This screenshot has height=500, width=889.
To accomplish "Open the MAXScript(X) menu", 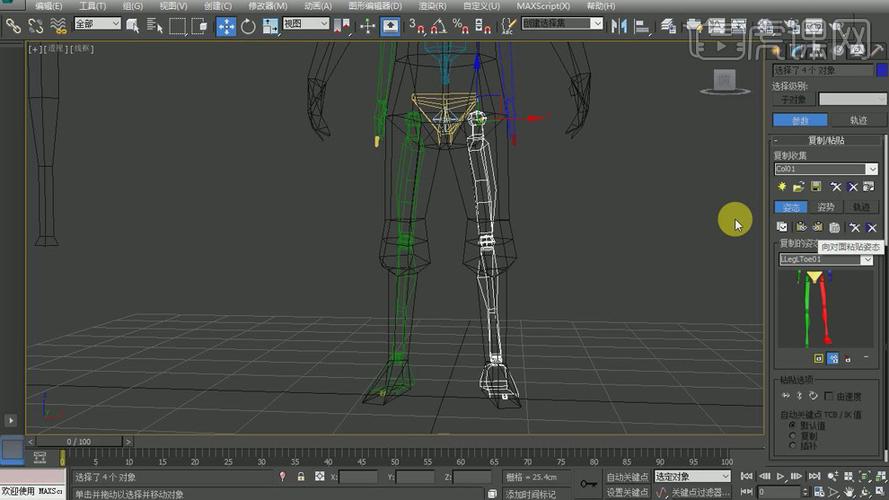I will 543,6.
